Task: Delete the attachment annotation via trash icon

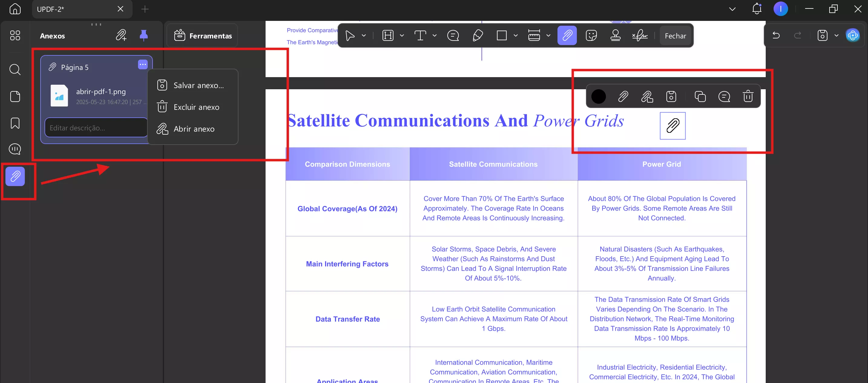Action: (748, 96)
